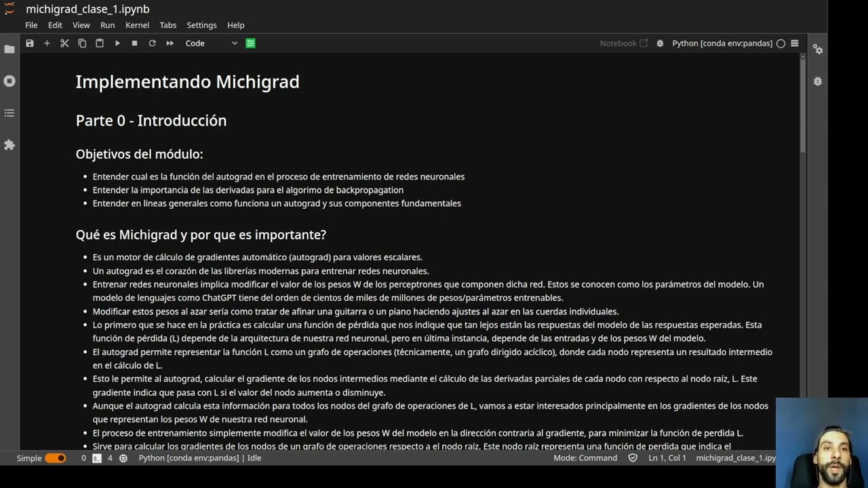Viewport: 868px width, 488px height.
Task: Open the Python [conda env:pandas] kernel selector
Action: click(x=722, y=43)
